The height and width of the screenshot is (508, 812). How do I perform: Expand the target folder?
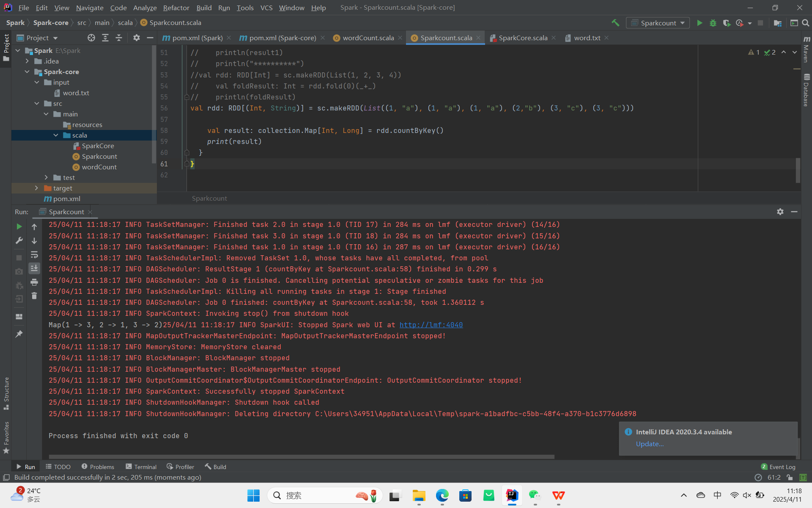[36, 188]
